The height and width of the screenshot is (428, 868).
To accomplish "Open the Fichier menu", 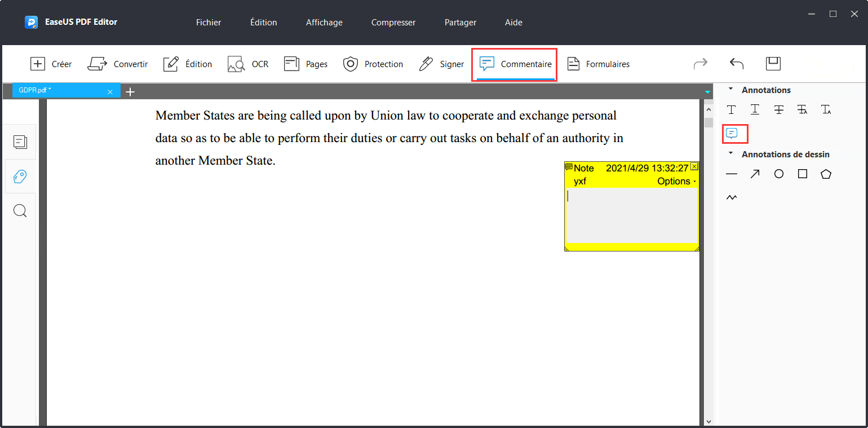I will point(209,23).
